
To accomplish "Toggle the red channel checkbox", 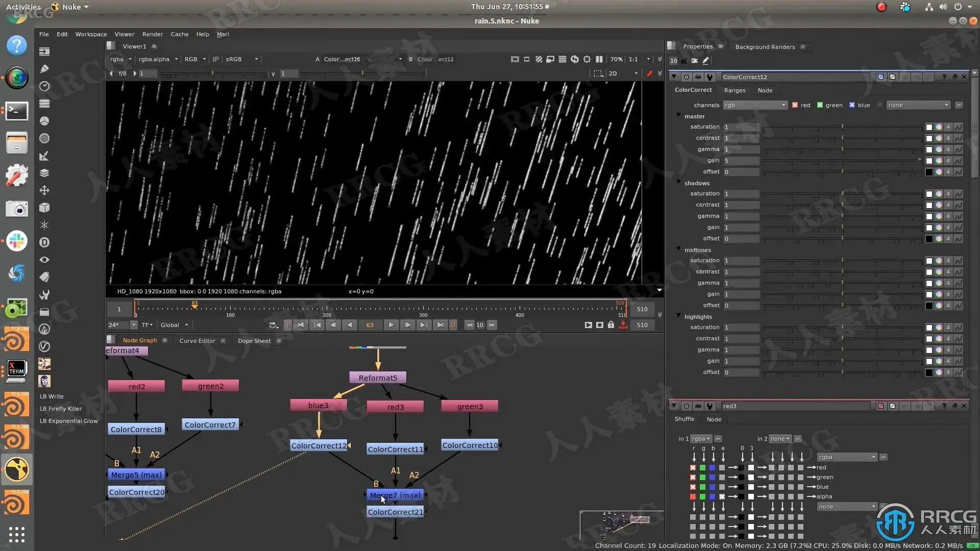I will click(x=795, y=105).
